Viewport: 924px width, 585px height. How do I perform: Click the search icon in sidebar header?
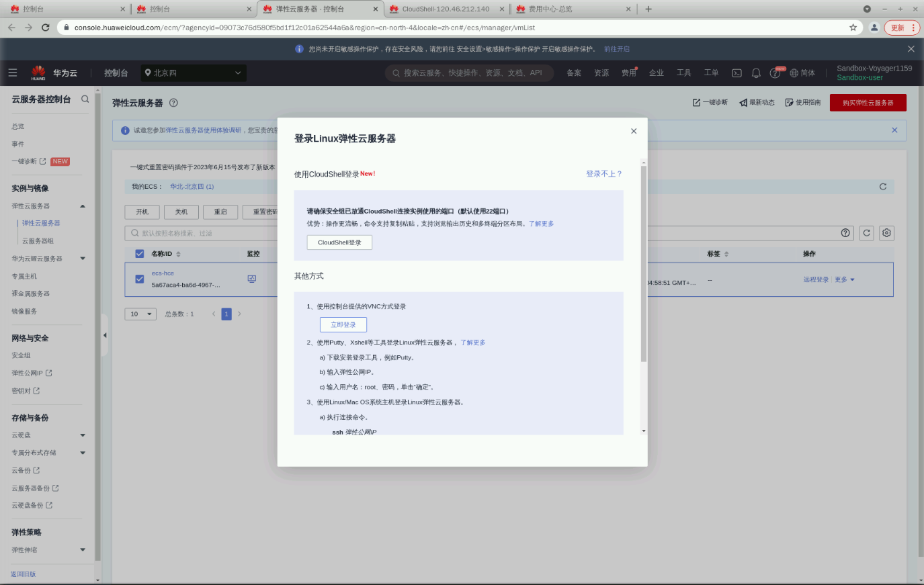pos(85,99)
